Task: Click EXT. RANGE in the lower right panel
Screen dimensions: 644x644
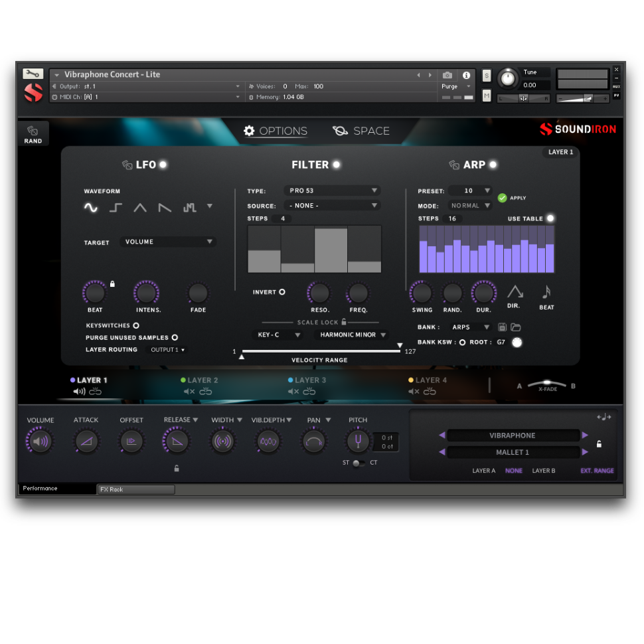Action: [597, 471]
